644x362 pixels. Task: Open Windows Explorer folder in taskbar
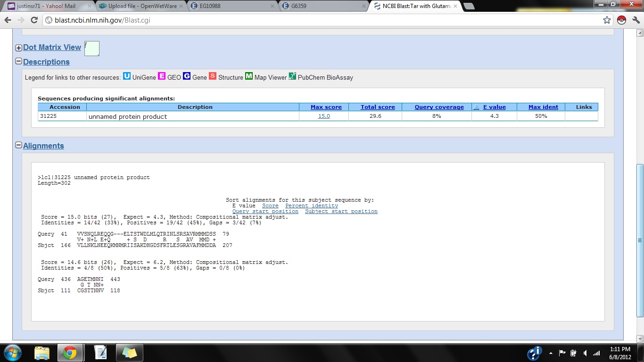(x=42, y=353)
